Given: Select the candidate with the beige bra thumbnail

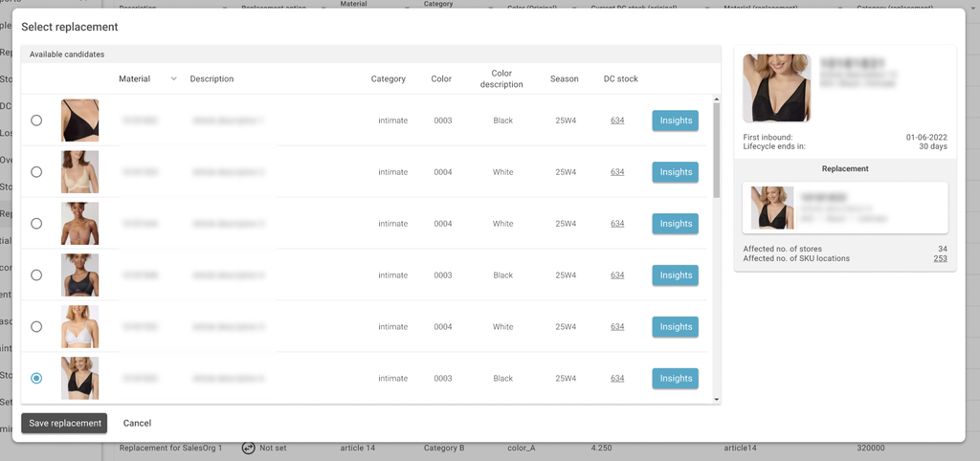Looking at the screenshot, I should point(36,172).
